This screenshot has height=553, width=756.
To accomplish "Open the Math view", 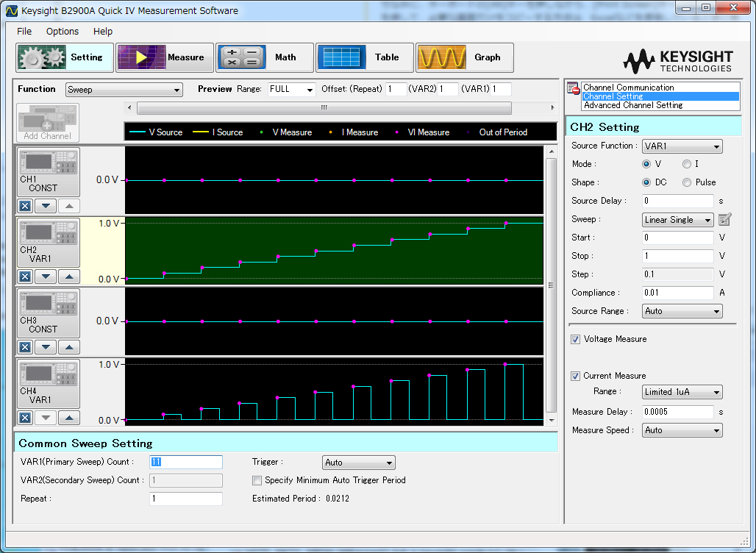I will click(265, 57).
